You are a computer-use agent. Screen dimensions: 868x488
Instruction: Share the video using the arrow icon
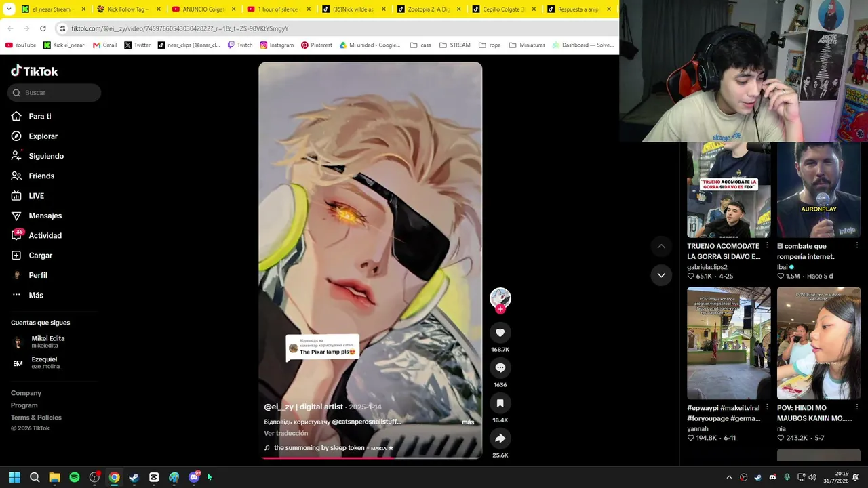coord(500,439)
